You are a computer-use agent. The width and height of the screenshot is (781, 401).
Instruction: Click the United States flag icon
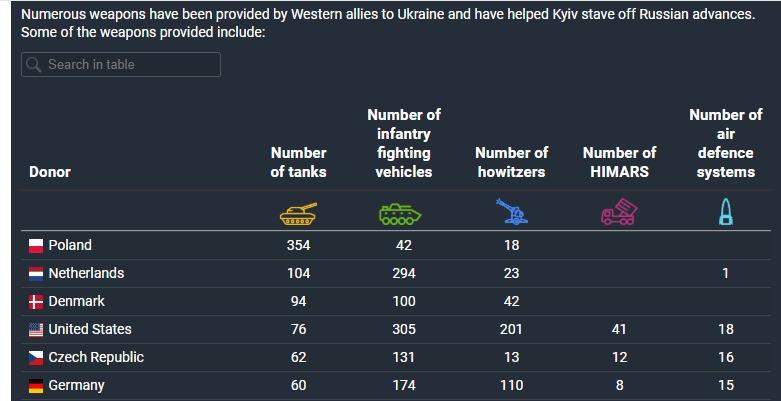click(x=36, y=330)
